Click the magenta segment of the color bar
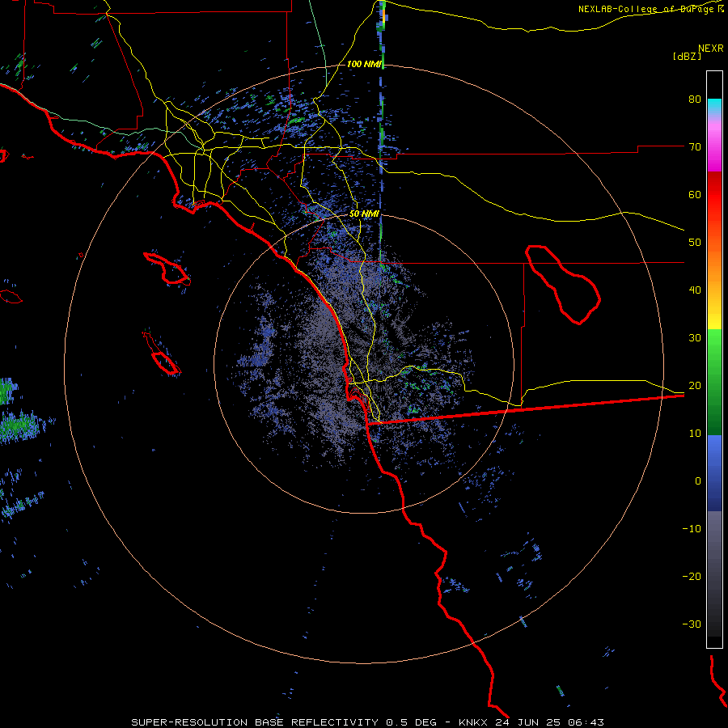 pyautogui.click(x=714, y=146)
